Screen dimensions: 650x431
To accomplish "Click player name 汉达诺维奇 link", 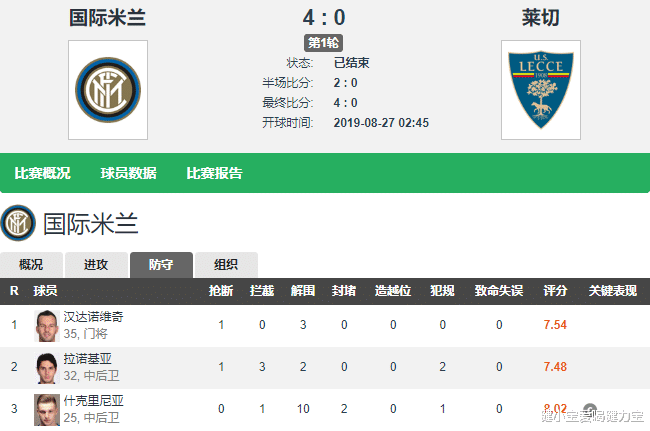I will 93,317.
